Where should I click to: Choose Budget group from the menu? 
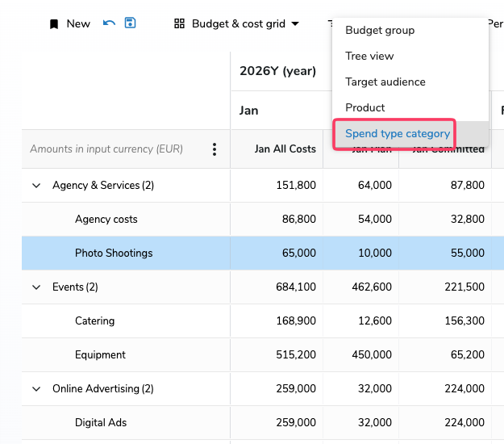(410, 30)
